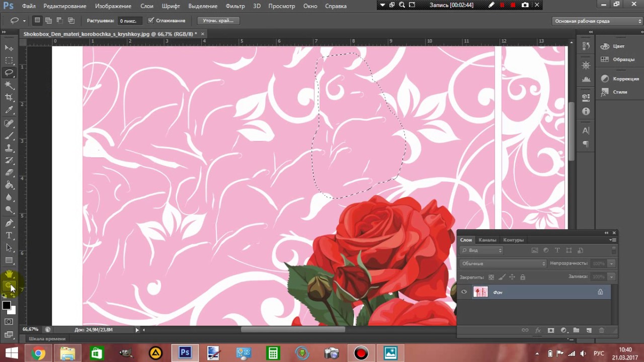The width and height of the screenshot is (644, 362).
Task: Select the Clone Stamp tool
Action: [9, 148]
